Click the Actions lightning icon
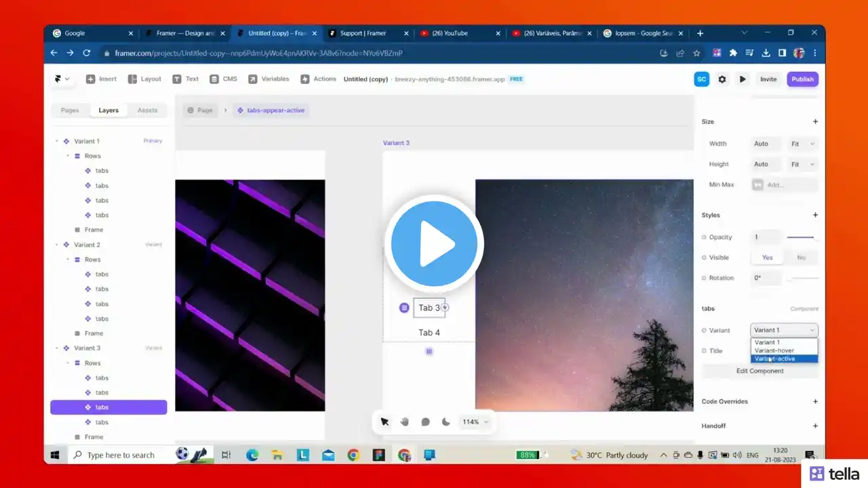The image size is (868, 488). pyautogui.click(x=305, y=79)
